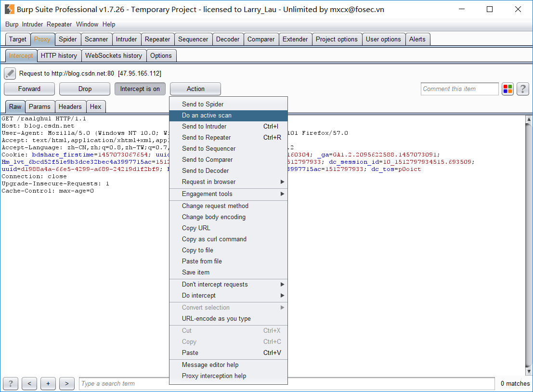The height and width of the screenshot is (392, 533).
Task: Click Copy URL menu entry
Action: click(228, 228)
